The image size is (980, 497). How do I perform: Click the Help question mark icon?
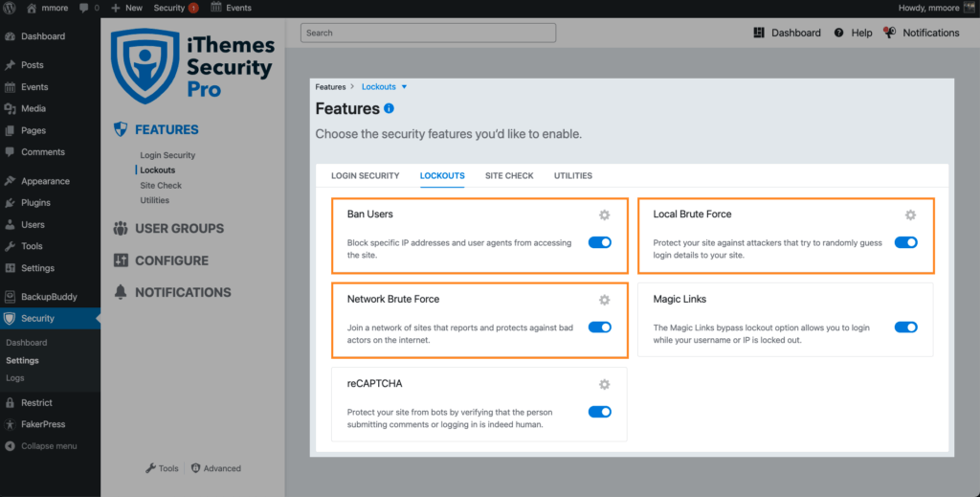838,33
